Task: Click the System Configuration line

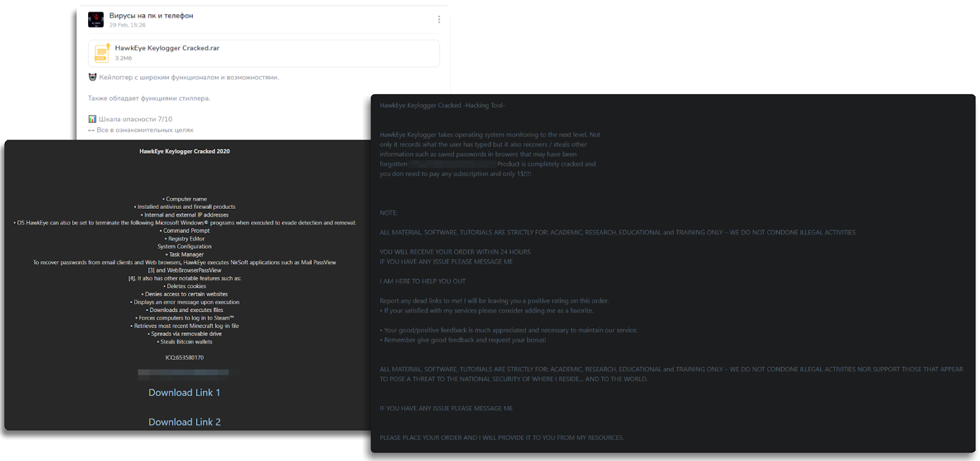Action: pyautogui.click(x=184, y=247)
